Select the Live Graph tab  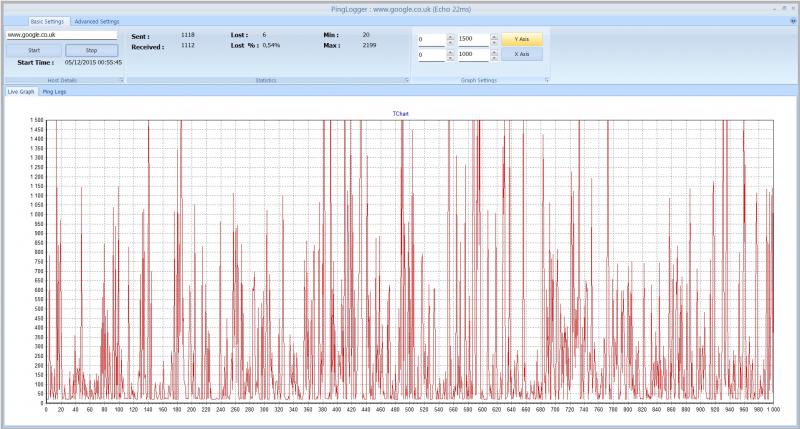click(20, 91)
